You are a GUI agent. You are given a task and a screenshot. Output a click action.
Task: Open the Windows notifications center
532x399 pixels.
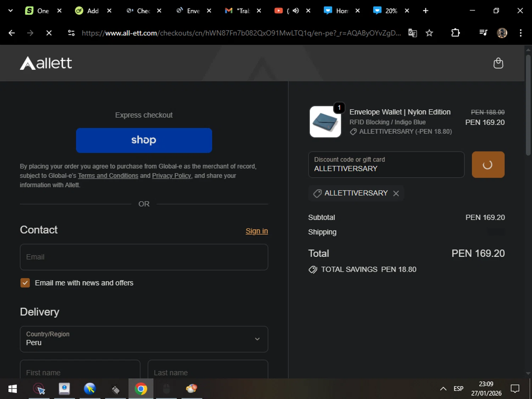[x=515, y=389]
